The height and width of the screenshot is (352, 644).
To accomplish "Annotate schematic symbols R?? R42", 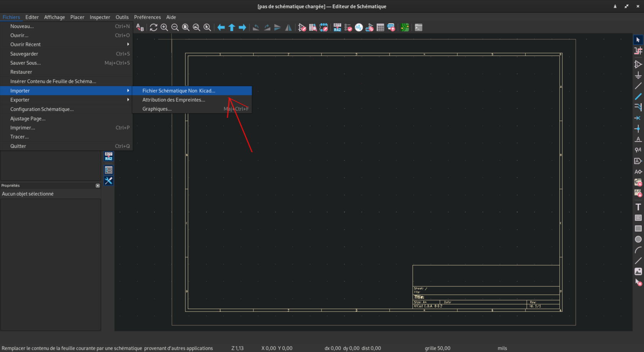I will pyautogui.click(x=337, y=28).
